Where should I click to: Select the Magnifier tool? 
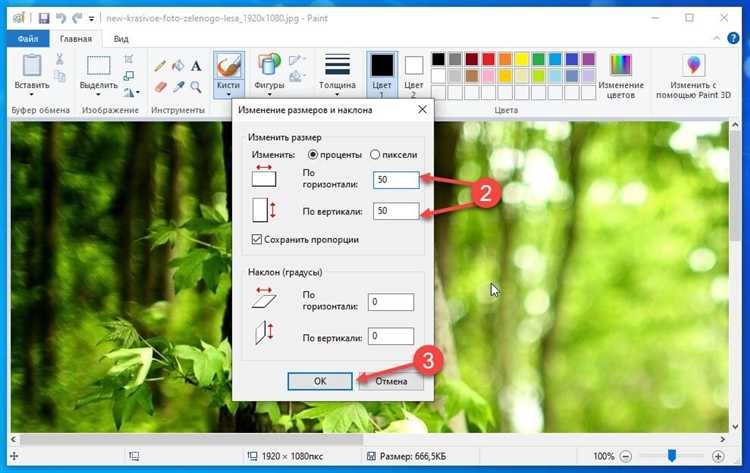[x=196, y=87]
